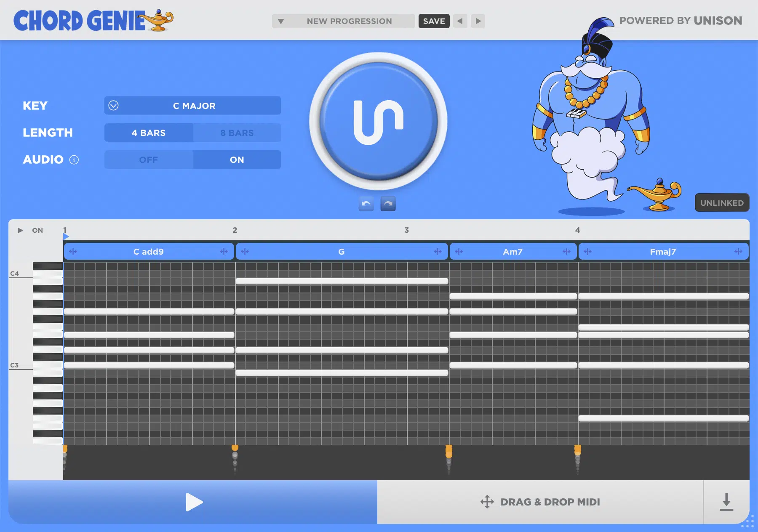Viewport: 758px width, 532px height.
Task: Redo the chord generation
Action: (x=388, y=204)
